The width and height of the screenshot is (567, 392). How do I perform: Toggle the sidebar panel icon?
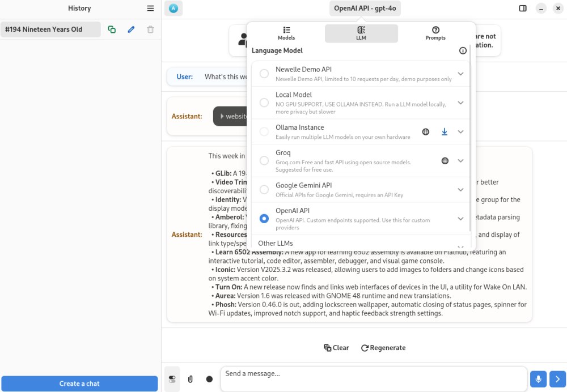[x=523, y=8]
